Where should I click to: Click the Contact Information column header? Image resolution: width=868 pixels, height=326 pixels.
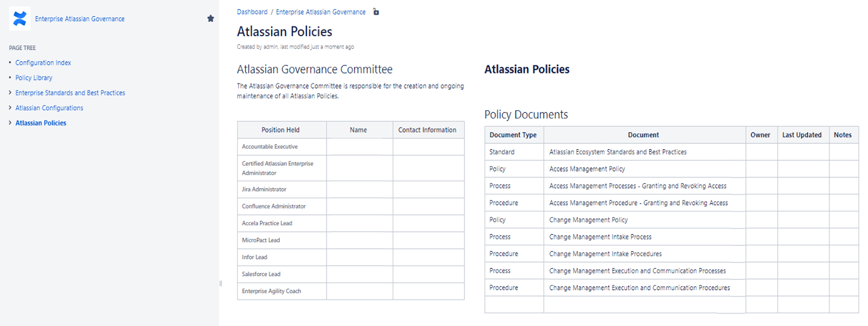click(427, 130)
